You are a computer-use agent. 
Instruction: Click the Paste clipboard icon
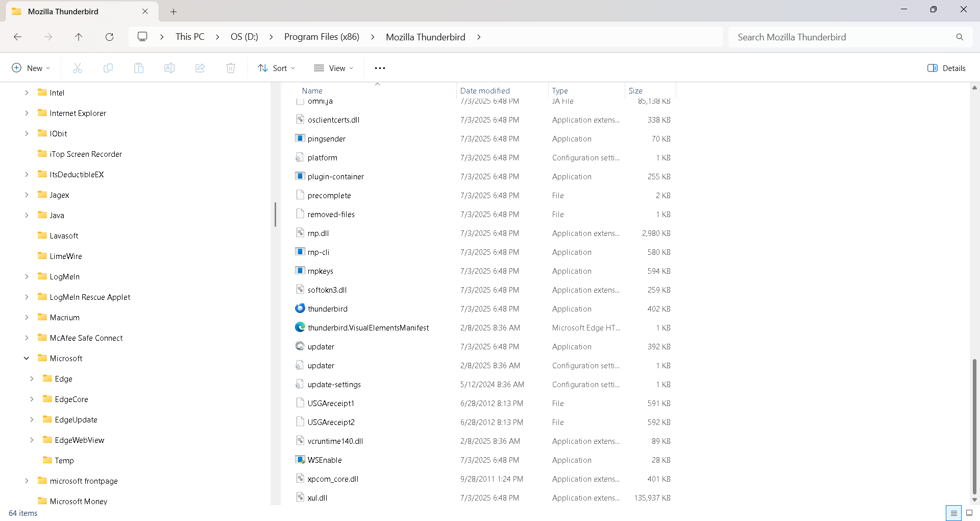(x=139, y=68)
